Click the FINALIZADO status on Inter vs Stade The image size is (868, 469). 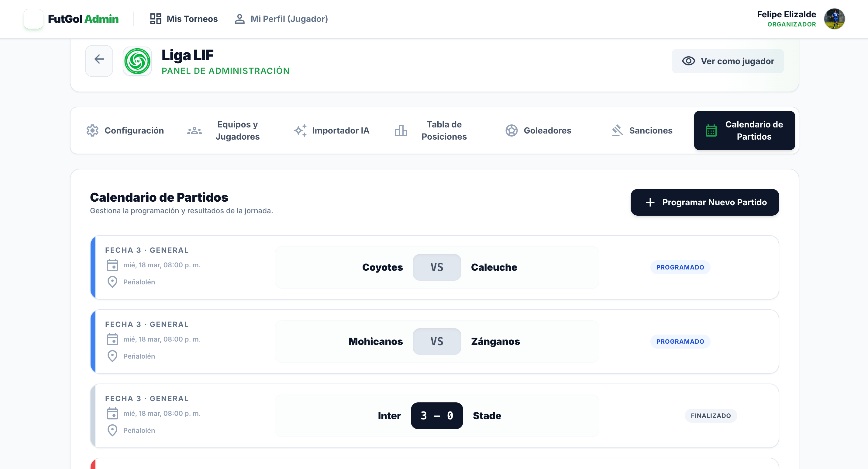click(x=711, y=415)
